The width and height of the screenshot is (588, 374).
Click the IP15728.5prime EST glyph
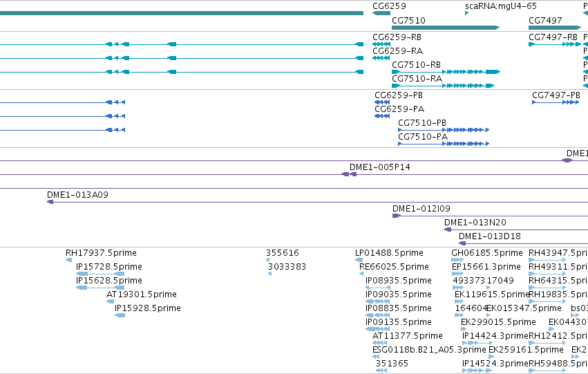point(100,274)
